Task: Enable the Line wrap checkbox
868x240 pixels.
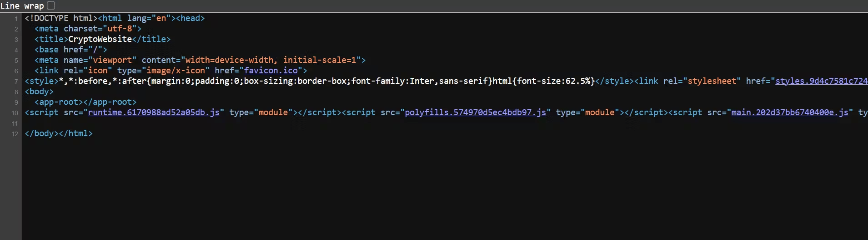Action: tap(51, 5)
